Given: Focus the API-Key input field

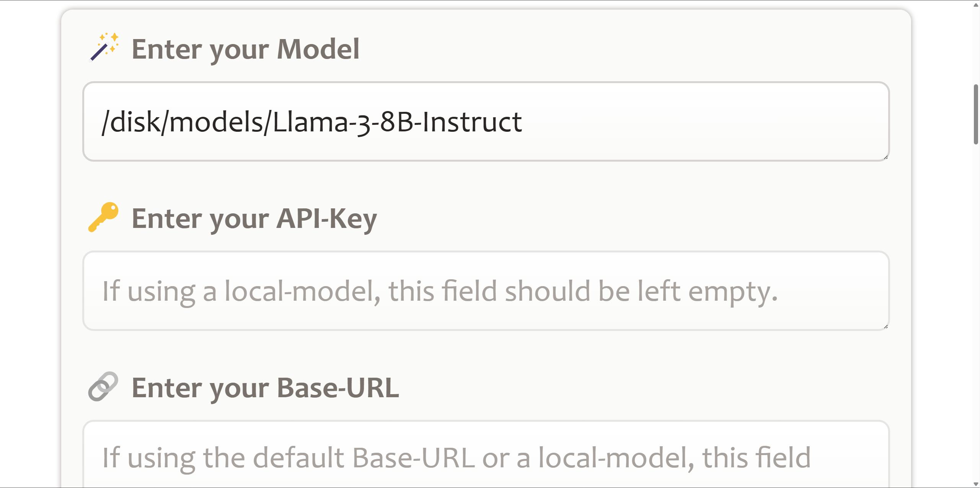Looking at the screenshot, I should coord(486,291).
